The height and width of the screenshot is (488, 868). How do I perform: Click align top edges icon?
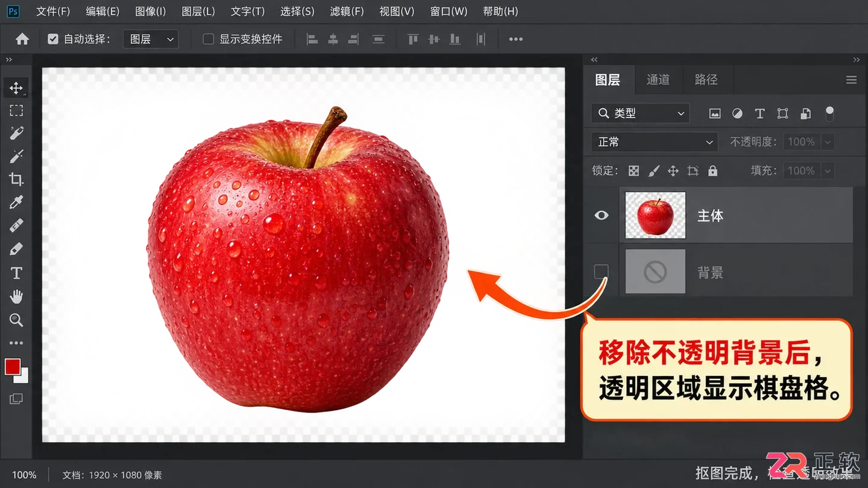413,39
